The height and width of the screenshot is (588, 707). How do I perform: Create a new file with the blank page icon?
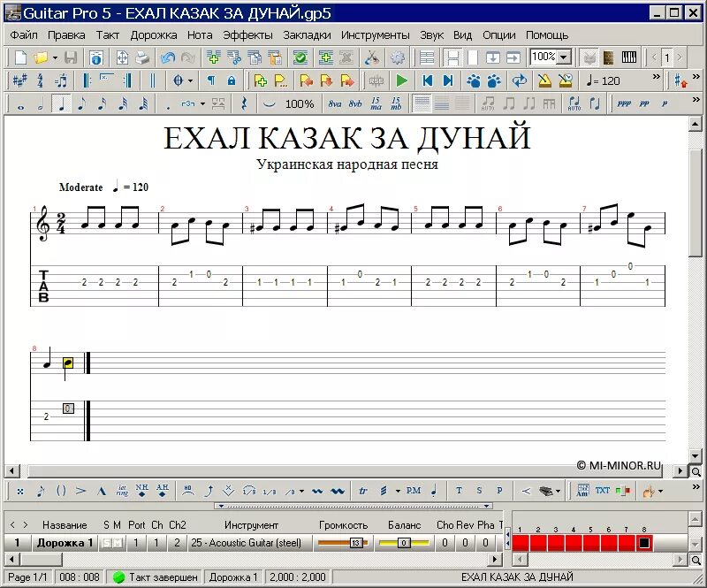point(20,57)
